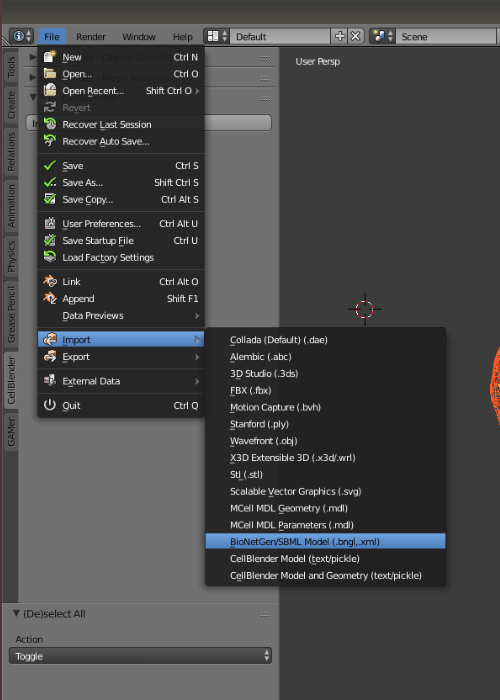500x700 pixels.
Task: Select CellBlender Model and Geometry import
Action: (325, 575)
